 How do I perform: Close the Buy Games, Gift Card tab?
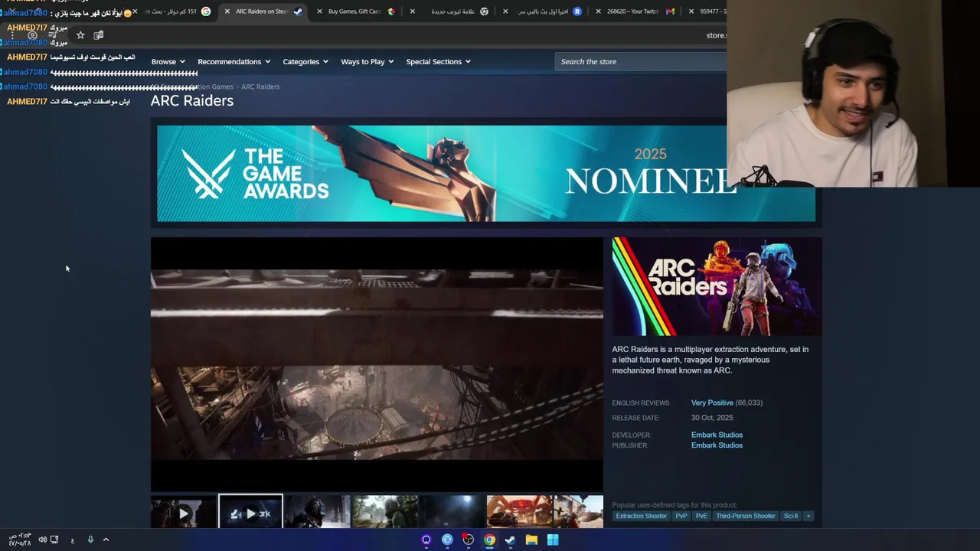click(x=319, y=11)
